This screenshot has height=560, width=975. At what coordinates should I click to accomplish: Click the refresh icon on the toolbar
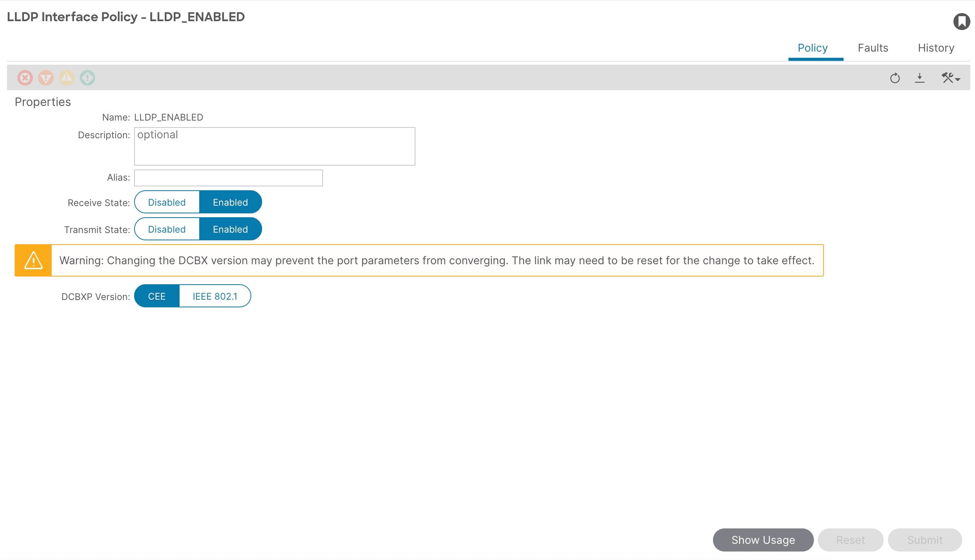(x=895, y=78)
